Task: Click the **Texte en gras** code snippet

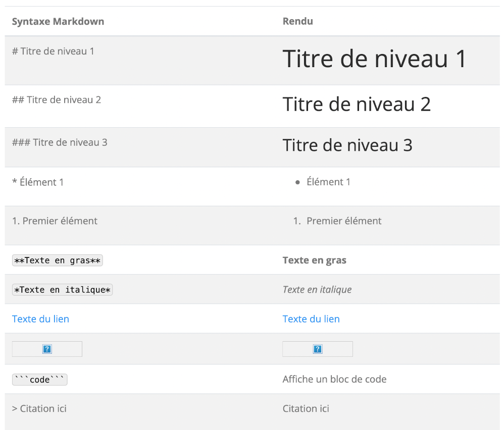Action: 57,260
